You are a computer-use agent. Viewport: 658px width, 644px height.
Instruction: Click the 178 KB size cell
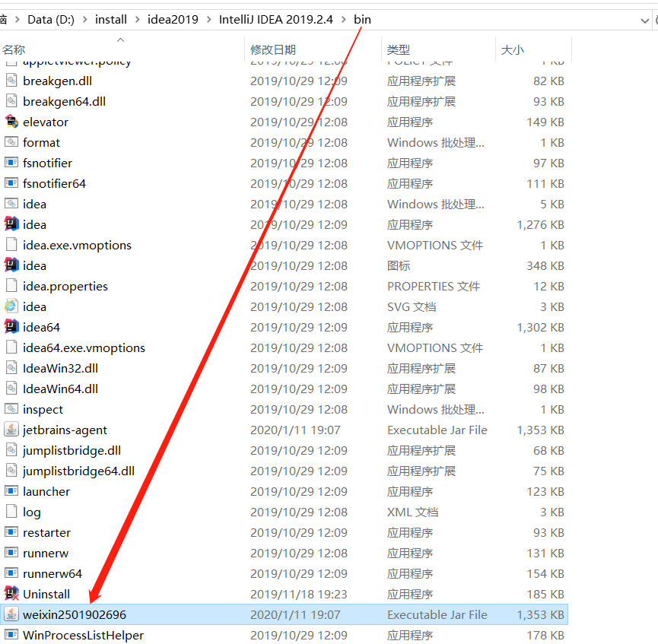click(545, 635)
